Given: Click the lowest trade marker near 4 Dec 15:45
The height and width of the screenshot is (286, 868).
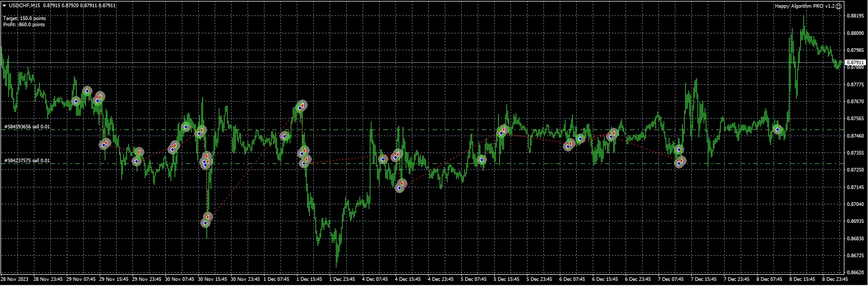Looking at the screenshot, I should 399,188.
